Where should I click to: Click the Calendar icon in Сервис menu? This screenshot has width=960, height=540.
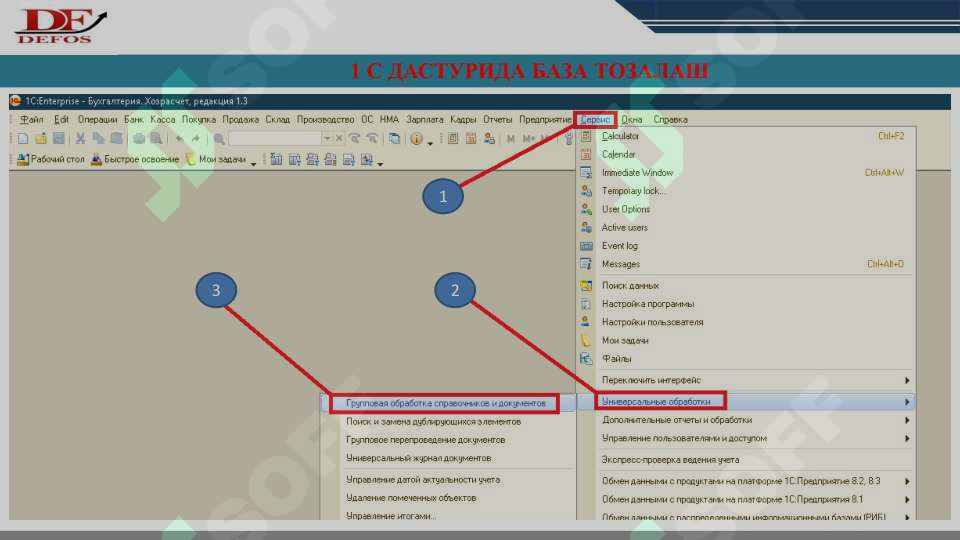pyautogui.click(x=586, y=154)
